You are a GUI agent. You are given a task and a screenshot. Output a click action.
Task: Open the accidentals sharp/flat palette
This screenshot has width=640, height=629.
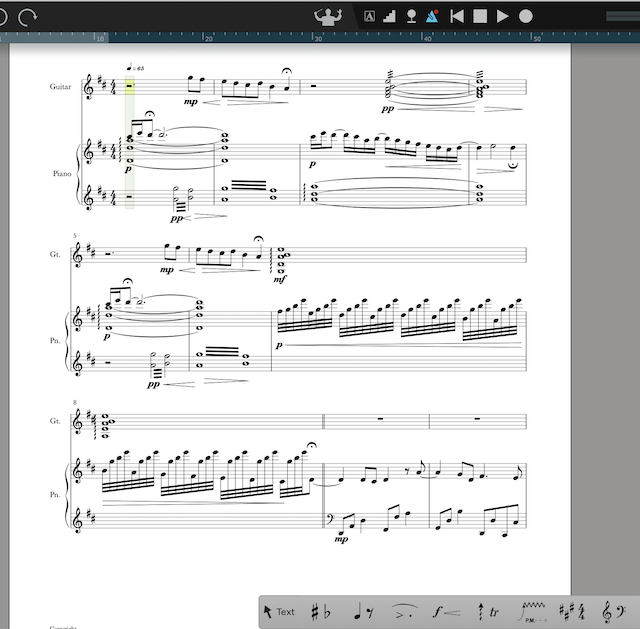(x=321, y=611)
